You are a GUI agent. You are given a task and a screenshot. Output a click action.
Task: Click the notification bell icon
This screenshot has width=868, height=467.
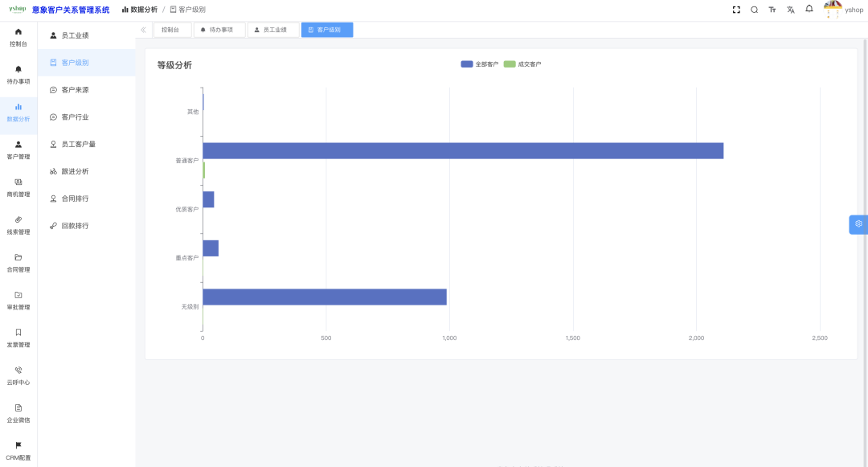tap(809, 9)
